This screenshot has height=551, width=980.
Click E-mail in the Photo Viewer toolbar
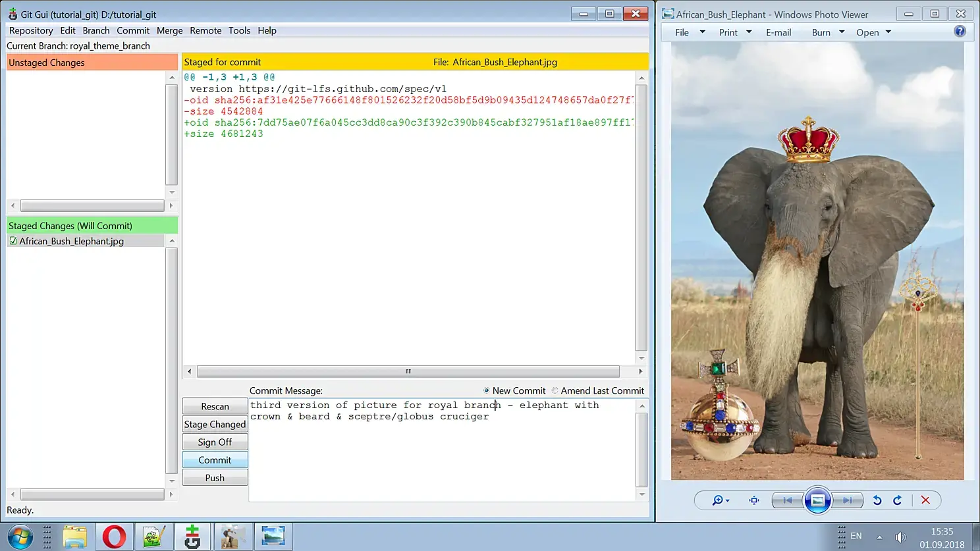(778, 32)
